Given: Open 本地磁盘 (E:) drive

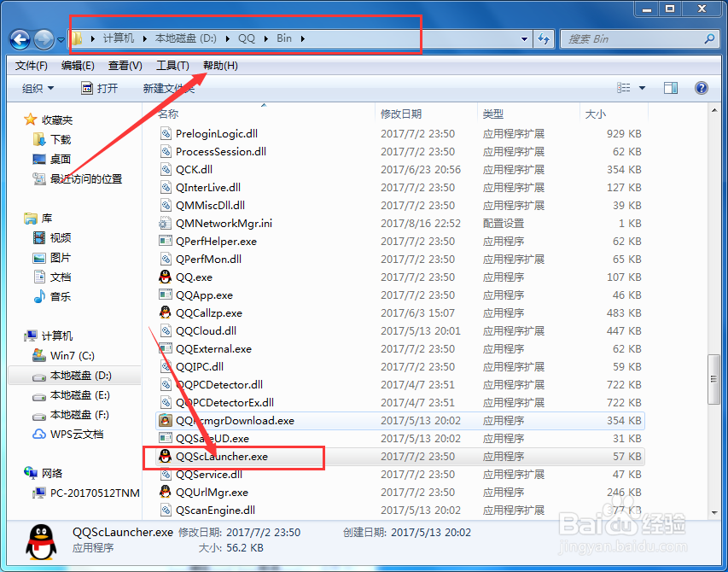Looking at the screenshot, I should point(80,395).
